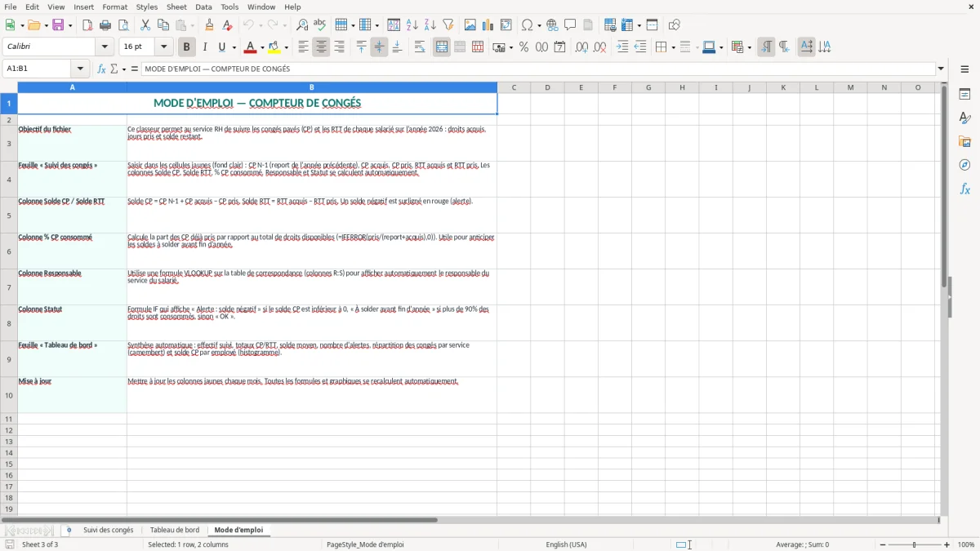Viewport: 980px width, 551px height.
Task: Click row 5 header
Action: pos(9,216)
